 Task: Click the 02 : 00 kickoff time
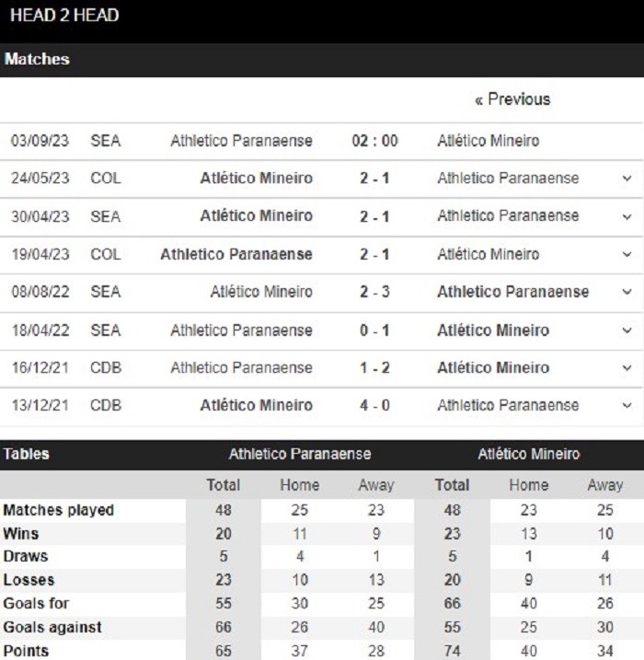(374, 141)
